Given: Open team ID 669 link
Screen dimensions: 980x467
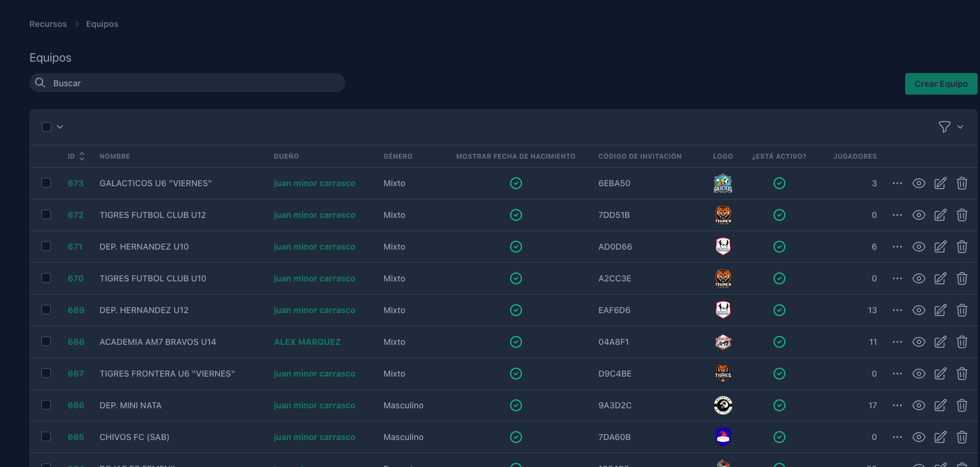Looking at the screenshot, I should [x=76, y=310].
